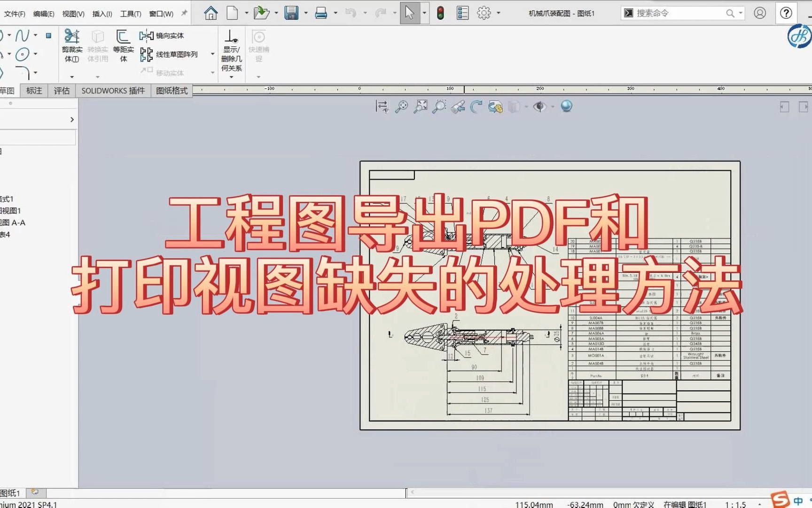Select the SOLIDWORKS 插件 tab
This screenshot has height=508, width=812.
[x=113, y=90]
